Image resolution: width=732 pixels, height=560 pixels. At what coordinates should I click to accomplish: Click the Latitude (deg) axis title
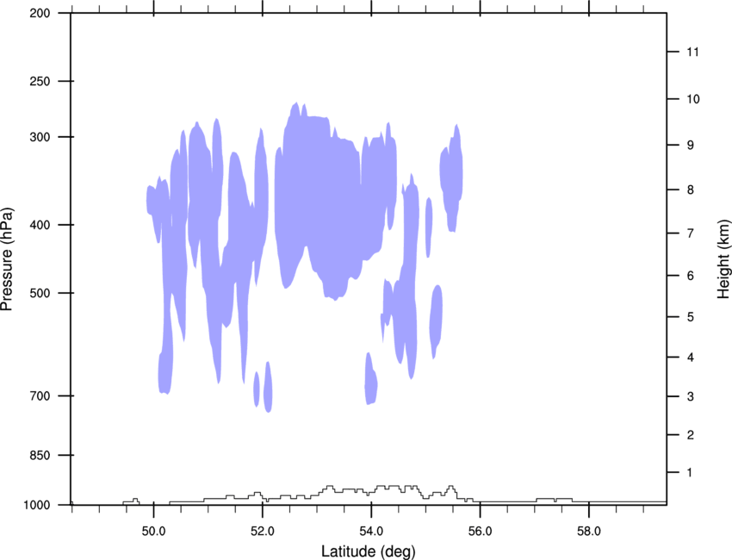[x=368, y=551]
